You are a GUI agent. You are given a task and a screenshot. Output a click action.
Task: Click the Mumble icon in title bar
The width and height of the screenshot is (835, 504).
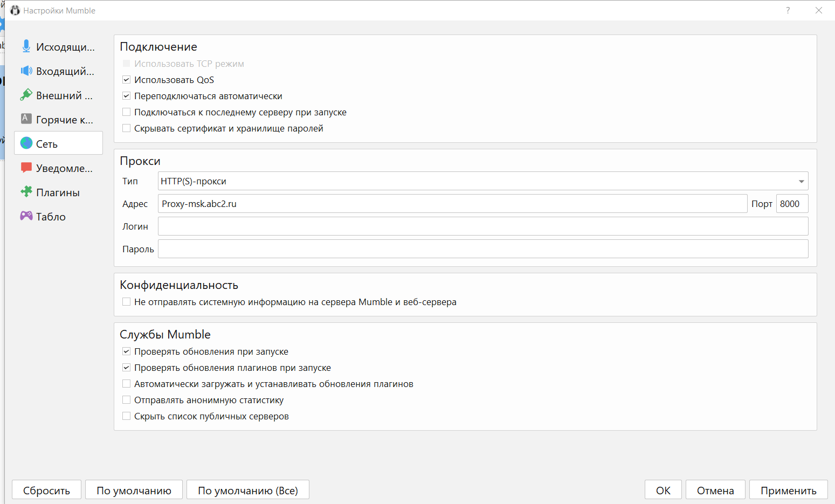(x=15, y=10)
